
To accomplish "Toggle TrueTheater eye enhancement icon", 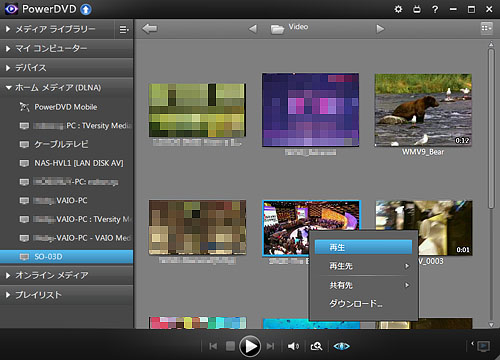I will pos(341,346).
